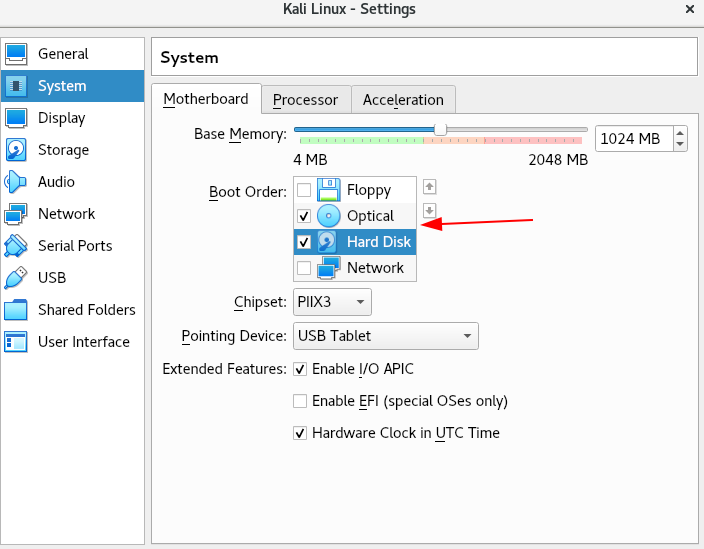Toggle Hardware Clock in UTC Time checkbox

pos(300,433)
